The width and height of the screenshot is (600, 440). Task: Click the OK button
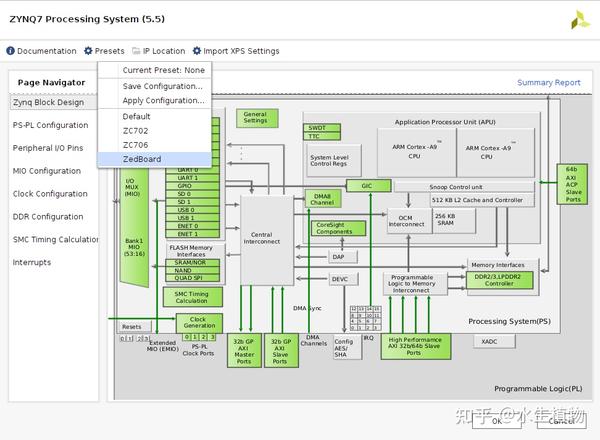click(x=496, y=421)
